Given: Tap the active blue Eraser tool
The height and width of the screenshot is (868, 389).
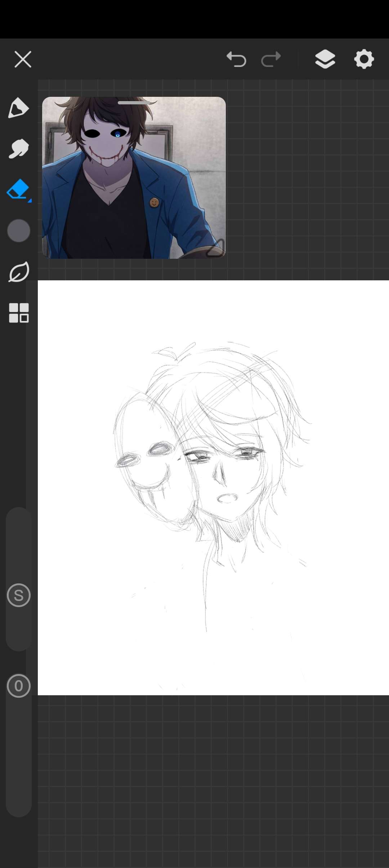Looking at the screenshot, I should click(18, 189).
